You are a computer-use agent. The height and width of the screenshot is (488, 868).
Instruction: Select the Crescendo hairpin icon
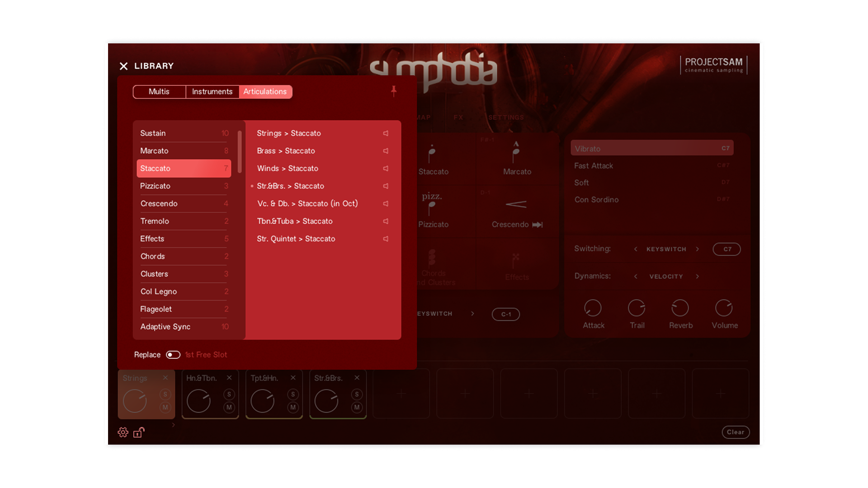pos(516,205)
